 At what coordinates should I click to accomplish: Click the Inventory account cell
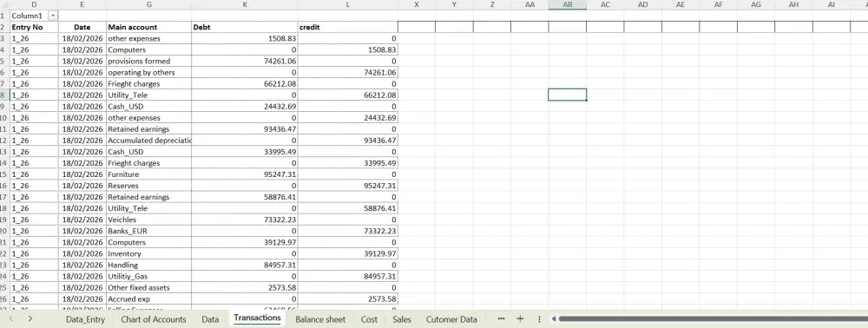click(149, 254)
